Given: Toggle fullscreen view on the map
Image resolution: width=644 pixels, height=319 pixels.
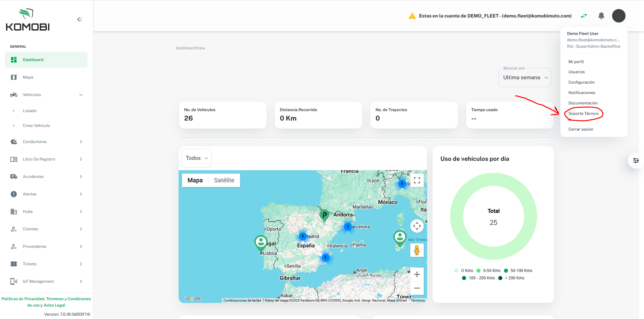Looking at the screenshot, I should [417, 181].
